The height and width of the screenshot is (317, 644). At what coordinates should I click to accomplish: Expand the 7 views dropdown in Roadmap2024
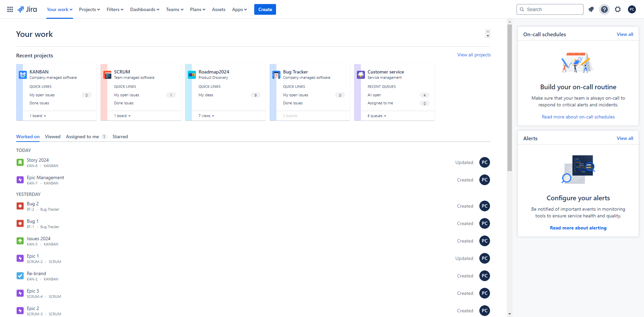point(206,116)
